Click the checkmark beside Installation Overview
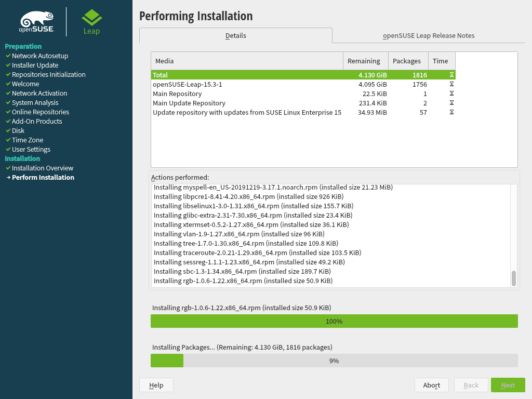 pos(8,168)
